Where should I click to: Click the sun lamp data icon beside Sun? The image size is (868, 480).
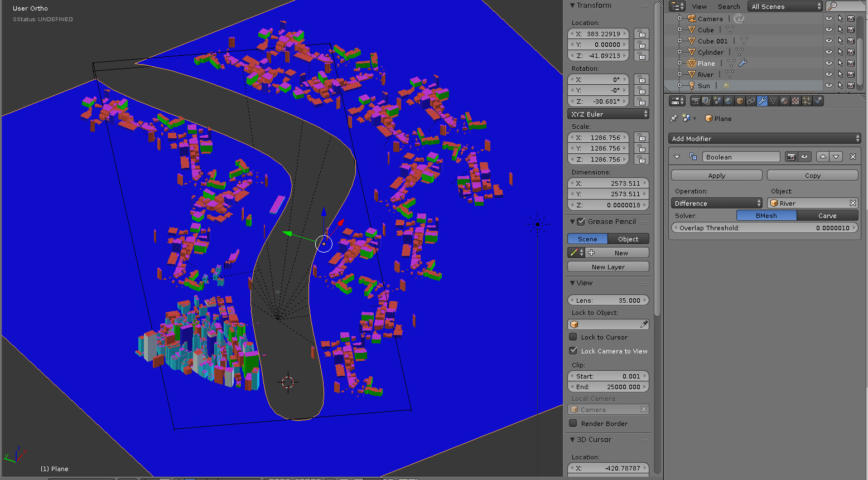click(726, 85)
